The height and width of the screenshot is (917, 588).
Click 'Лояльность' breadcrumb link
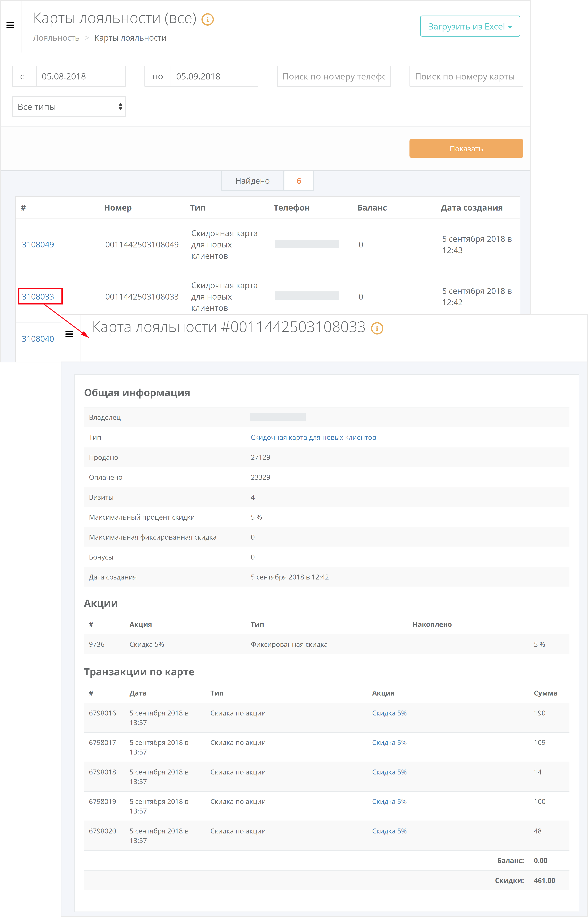click(x=56, y=38)
